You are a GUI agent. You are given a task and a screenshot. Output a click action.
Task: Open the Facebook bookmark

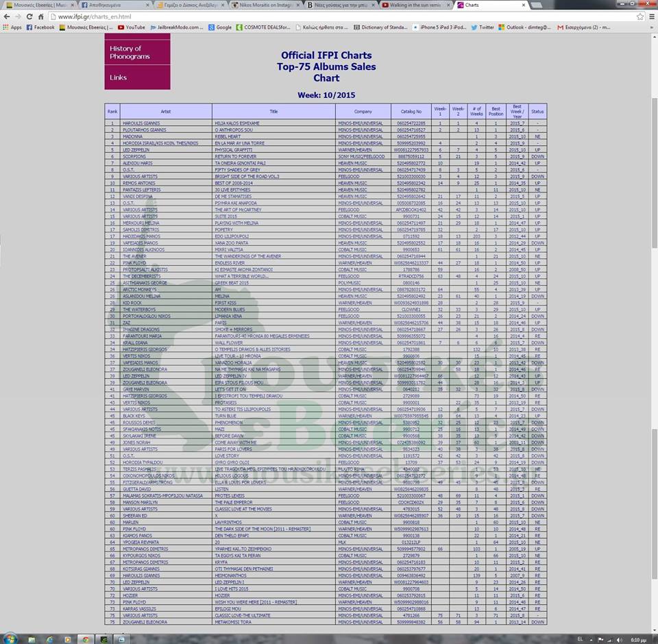pyautogui.click(x=40, y=27)
